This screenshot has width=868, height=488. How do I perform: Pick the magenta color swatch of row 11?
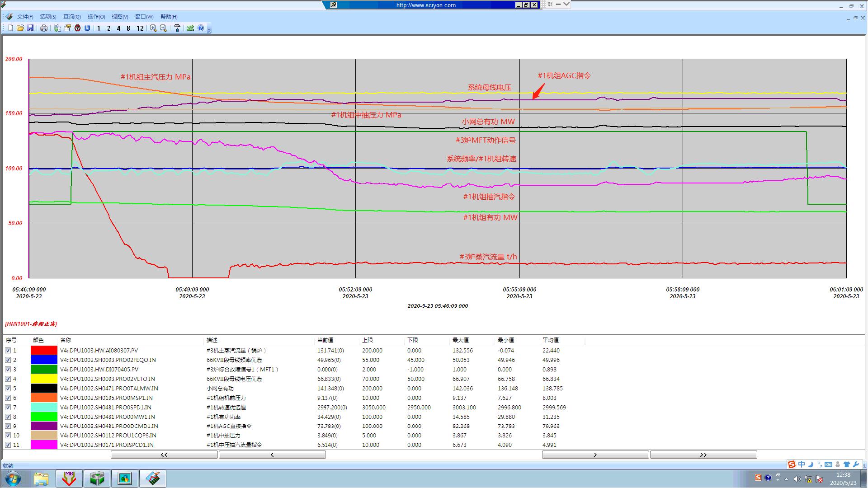click(x=44, y=445)
